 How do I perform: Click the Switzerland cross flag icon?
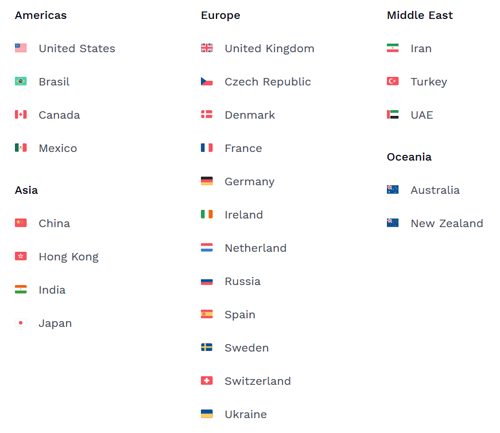pos(207,381)
